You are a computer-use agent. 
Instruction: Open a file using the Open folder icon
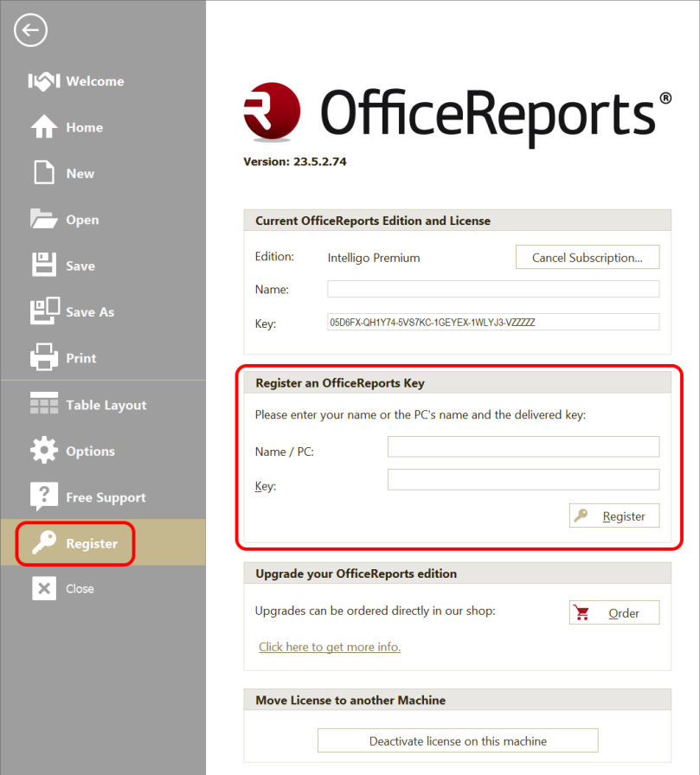(x=43, y=219)
